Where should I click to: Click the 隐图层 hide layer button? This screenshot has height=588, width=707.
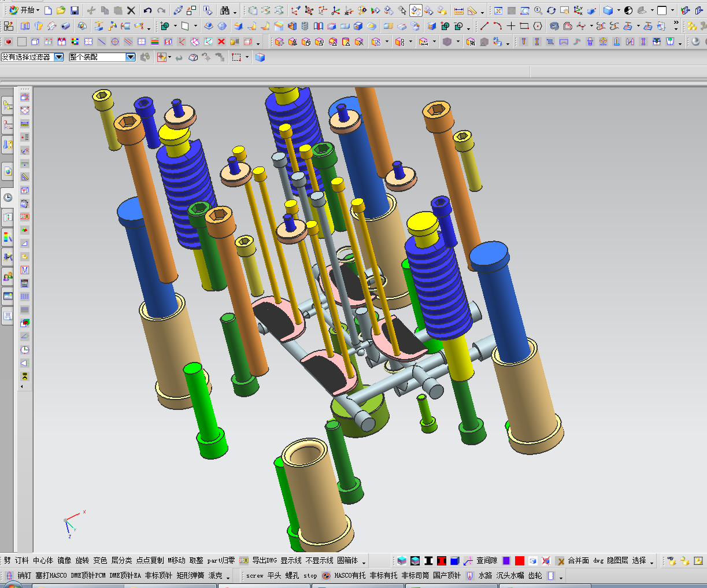pos(617,560)
